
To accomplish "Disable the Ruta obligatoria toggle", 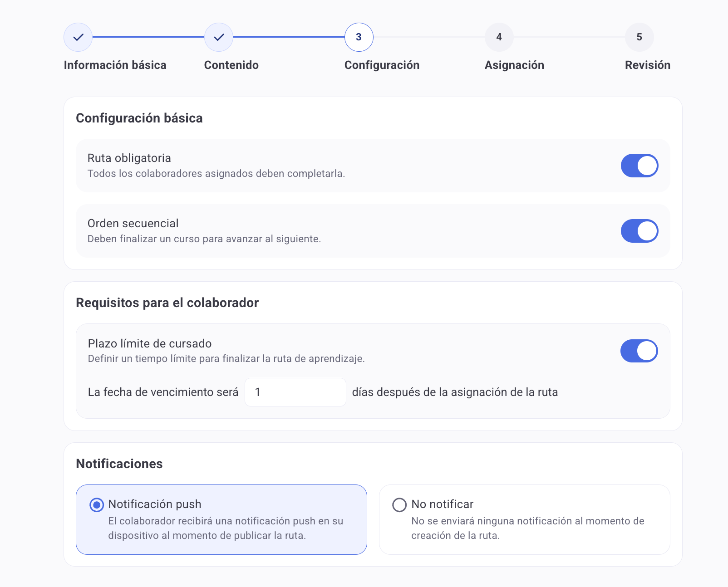I will (639, 166).
